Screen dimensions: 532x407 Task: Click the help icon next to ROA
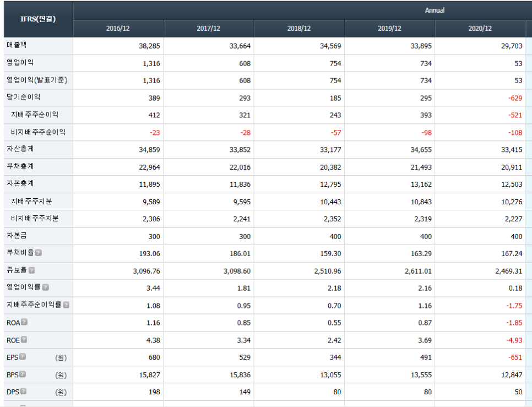coord(24,322)
